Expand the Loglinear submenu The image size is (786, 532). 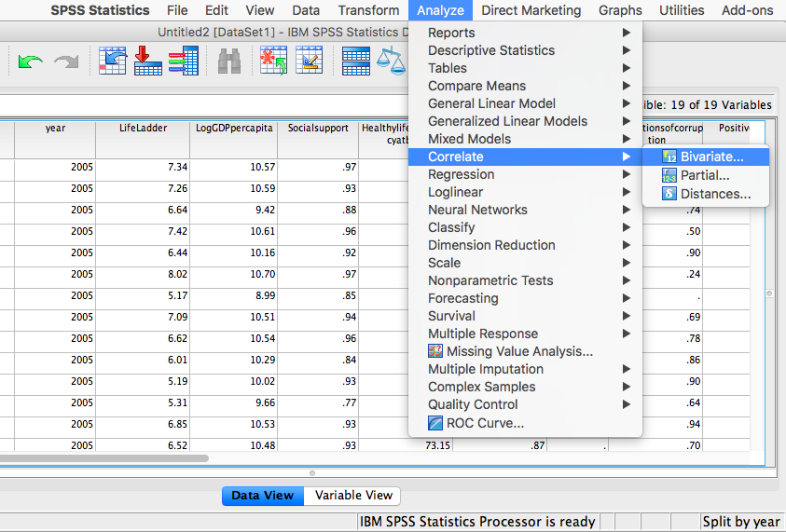(x=525, y=192)
